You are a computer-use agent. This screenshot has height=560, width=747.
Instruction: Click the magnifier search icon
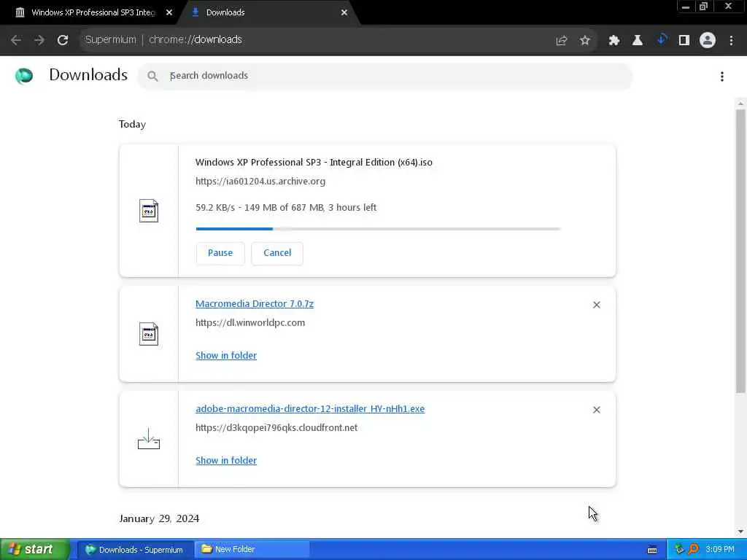pos(152,76)
